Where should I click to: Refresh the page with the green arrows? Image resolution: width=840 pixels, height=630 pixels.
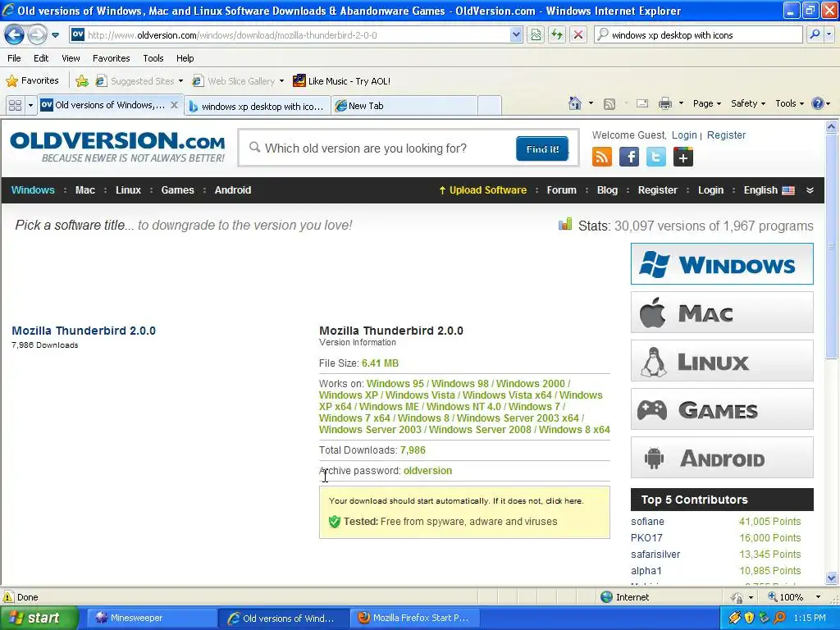pyautogui.click(x=557, y=35)
